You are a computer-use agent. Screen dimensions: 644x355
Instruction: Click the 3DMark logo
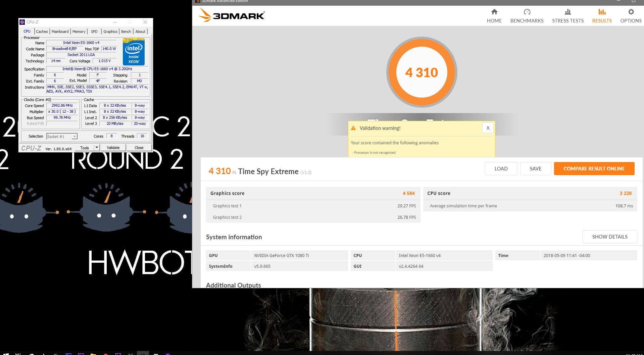tap(231, 15)
